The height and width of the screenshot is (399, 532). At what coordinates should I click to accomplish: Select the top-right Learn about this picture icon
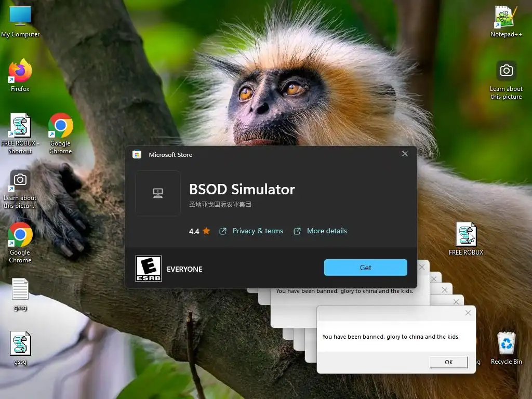(x=506, y=80)
